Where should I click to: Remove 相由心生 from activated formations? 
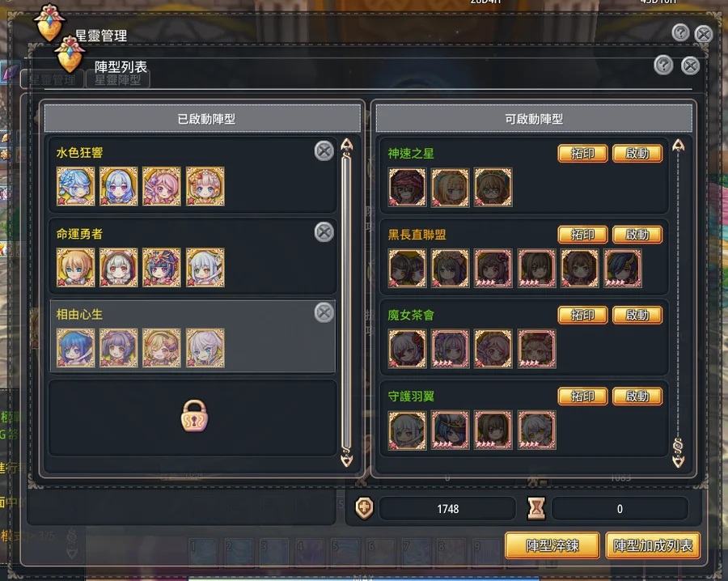(x=324, y=312)
